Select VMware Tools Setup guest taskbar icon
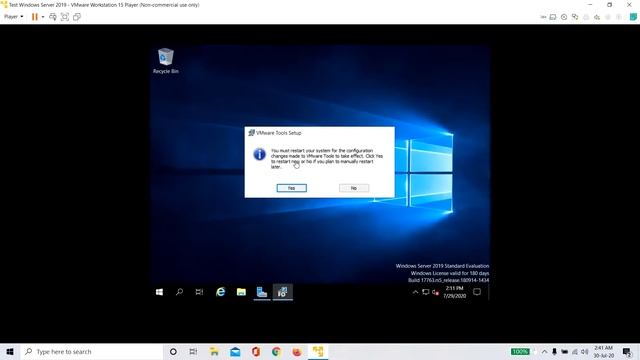 click(282, 292)
